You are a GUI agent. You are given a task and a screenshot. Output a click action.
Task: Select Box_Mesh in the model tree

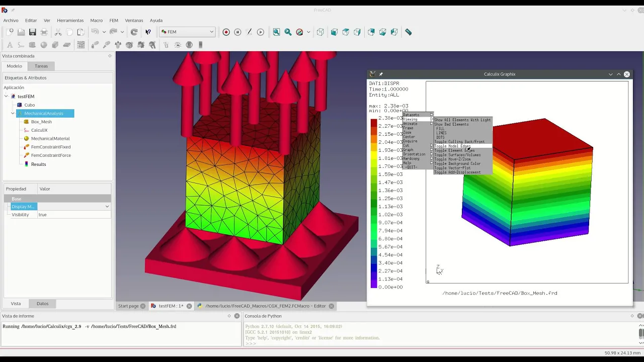click(41, 122)
